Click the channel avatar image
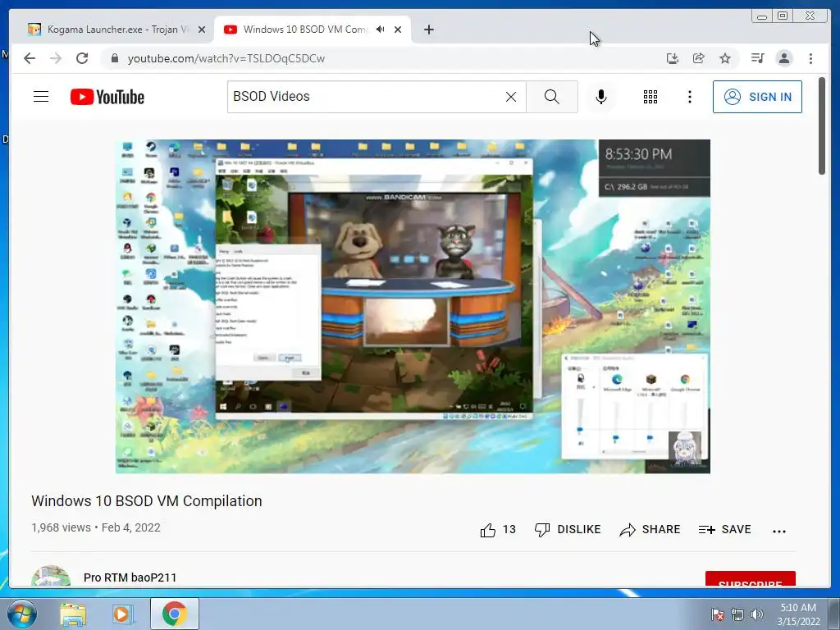 point(51,577)
